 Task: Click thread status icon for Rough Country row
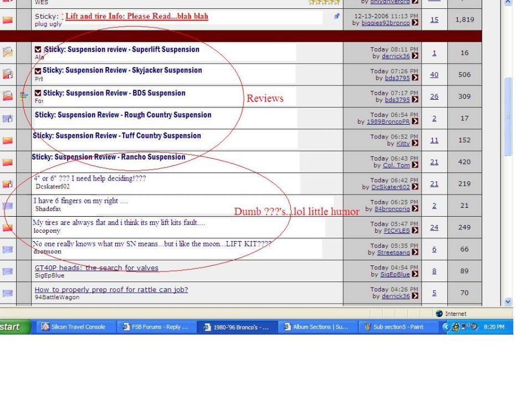pyautogui.click(x=7, y=118)
